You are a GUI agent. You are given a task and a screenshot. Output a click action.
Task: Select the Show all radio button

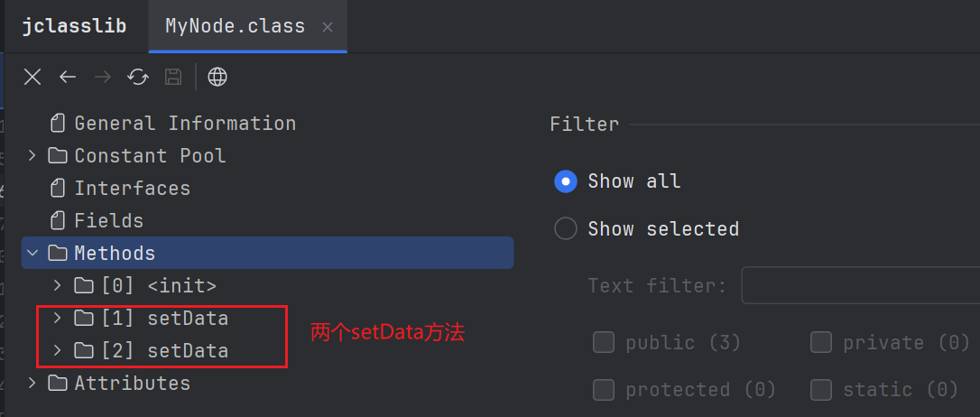pos(566,181)
